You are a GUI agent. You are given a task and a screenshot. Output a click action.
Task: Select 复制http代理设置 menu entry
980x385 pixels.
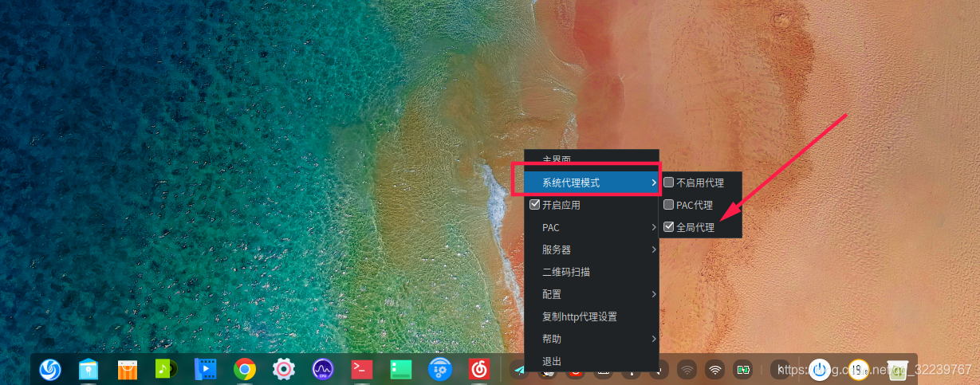click(x=592, y=316)
